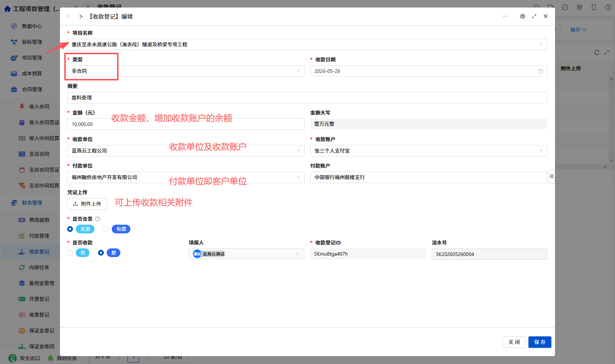Go to next record arrow
Screen dimensions: 615x364
[x=81, y=17]
